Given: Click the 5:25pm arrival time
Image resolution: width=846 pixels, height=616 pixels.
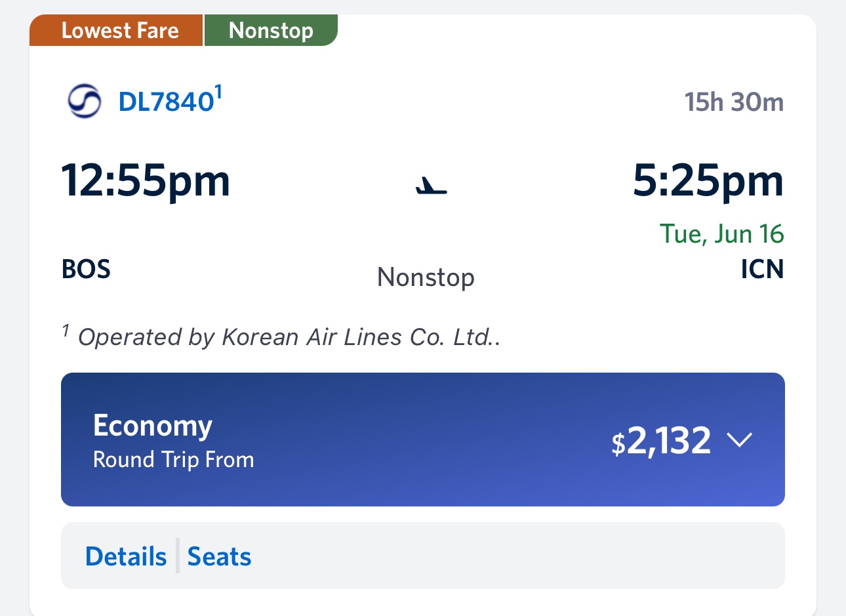Looking at the screenshot, I should [708, 180].
